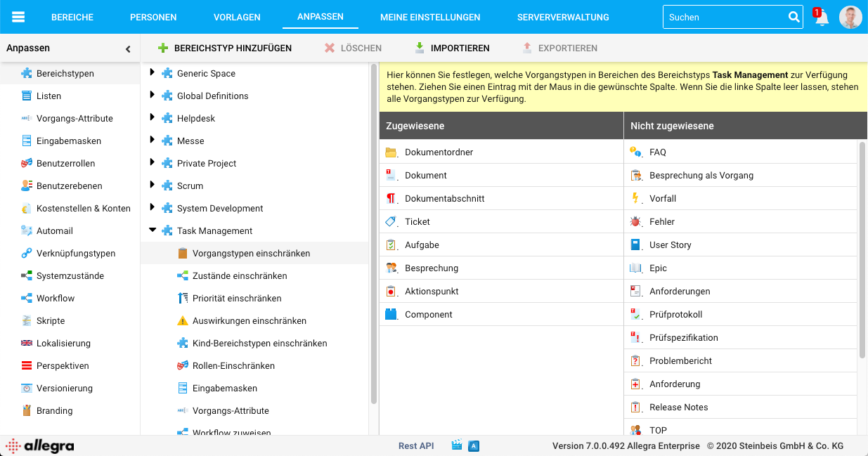Select the Dokumentordner folder icon
The image size is (868, 456).
click(x=391, y=152)
